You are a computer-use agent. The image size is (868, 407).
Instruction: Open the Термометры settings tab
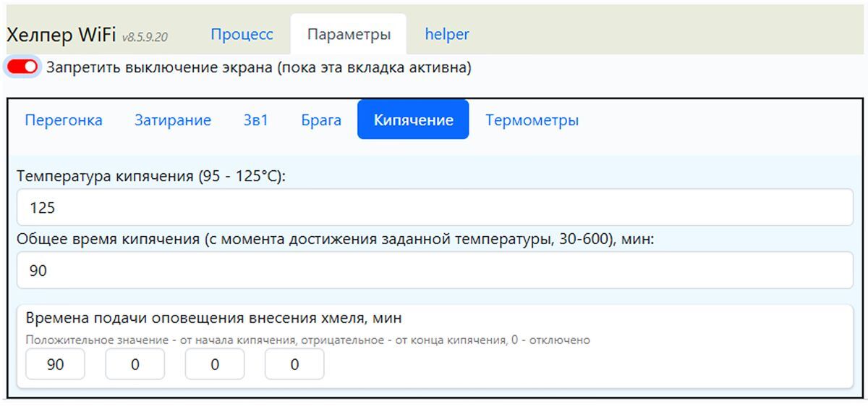tap(532, 120)
